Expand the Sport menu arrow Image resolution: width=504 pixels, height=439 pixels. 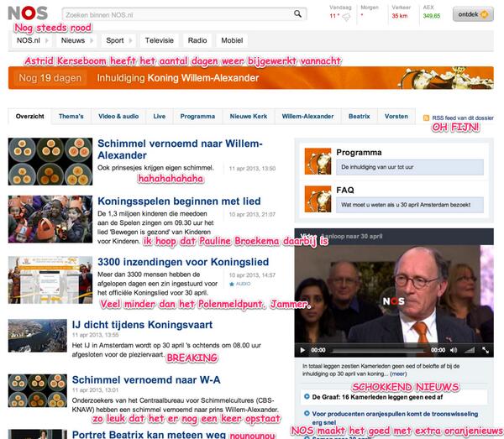coord(130,40)
